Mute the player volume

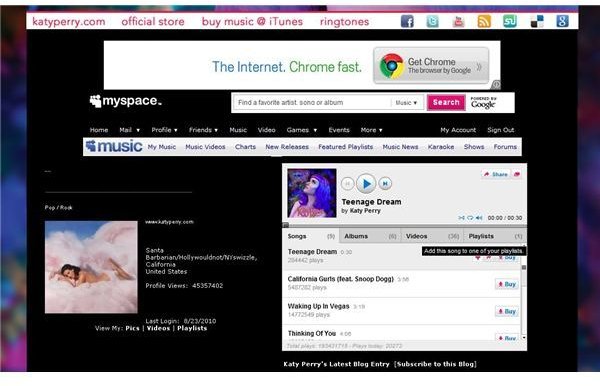479,218
